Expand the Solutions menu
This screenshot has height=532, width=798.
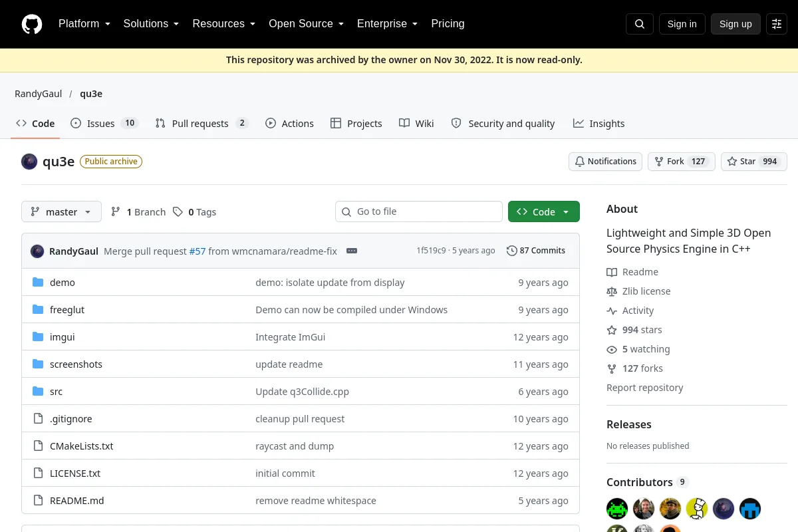click(x=151, y=24)
